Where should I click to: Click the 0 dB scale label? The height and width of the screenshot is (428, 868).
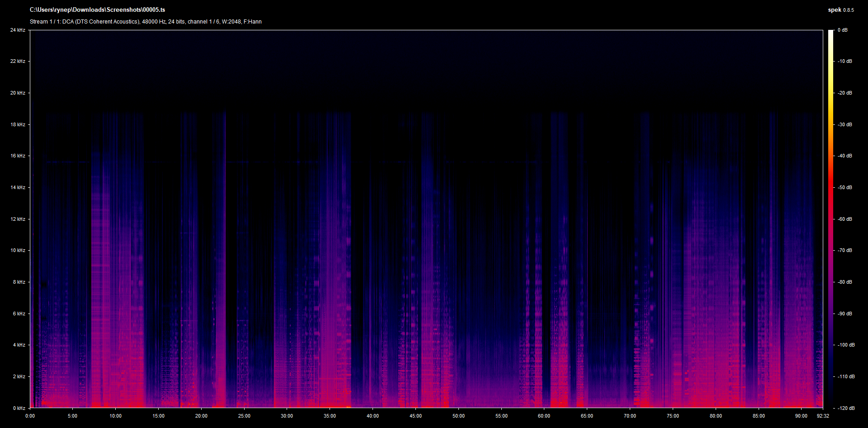tap(842, 30)
